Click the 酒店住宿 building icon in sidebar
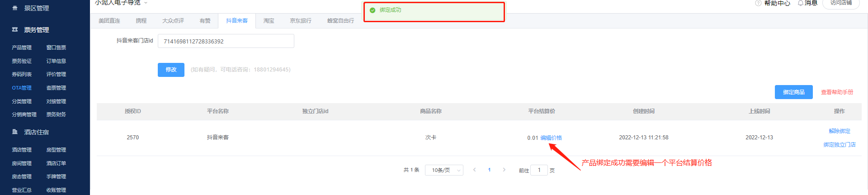 coord(15,132)
